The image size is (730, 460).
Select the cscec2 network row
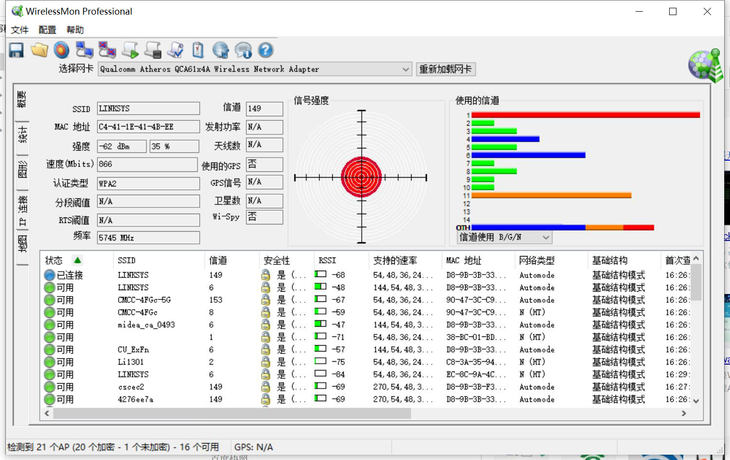click(366, 387)
